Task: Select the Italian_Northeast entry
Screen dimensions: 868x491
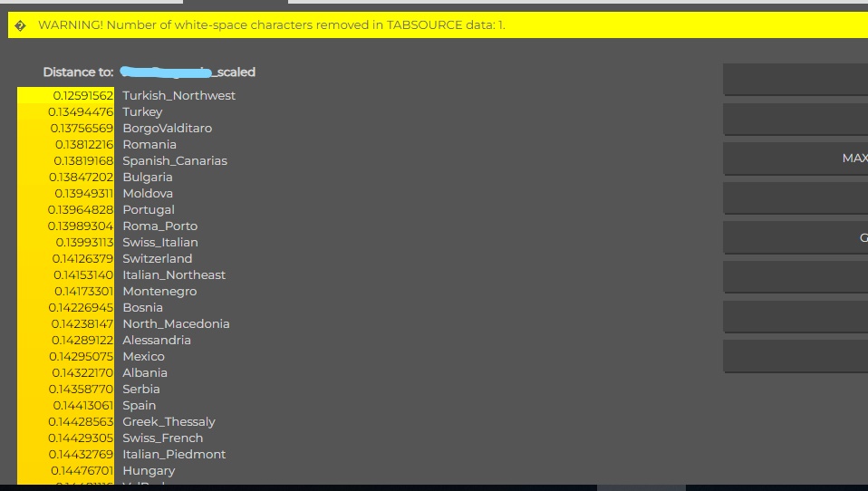Action: (x=174, y=275)
